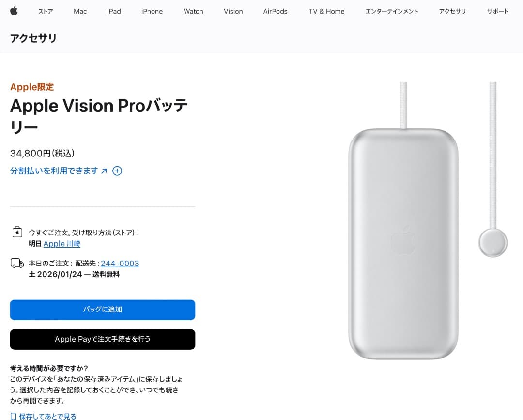Viewport: 523px width, 420px height.
Task: Click the bookmark icon beside 保存してあとで見る
Action: pyautogui.click(x=13, y=416)
